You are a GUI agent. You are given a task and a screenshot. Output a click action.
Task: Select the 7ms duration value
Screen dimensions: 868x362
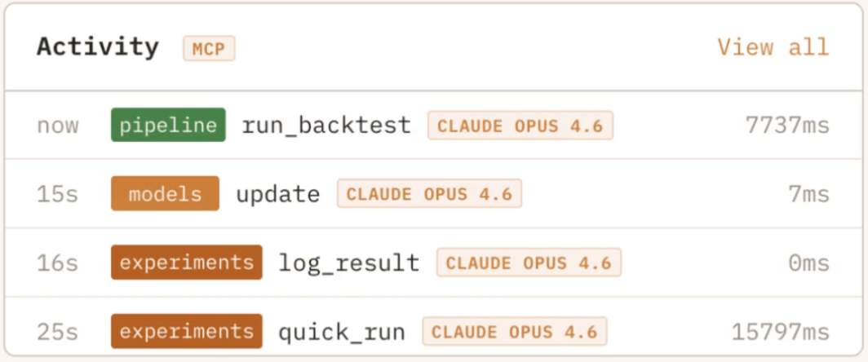[x=809, y=194]
